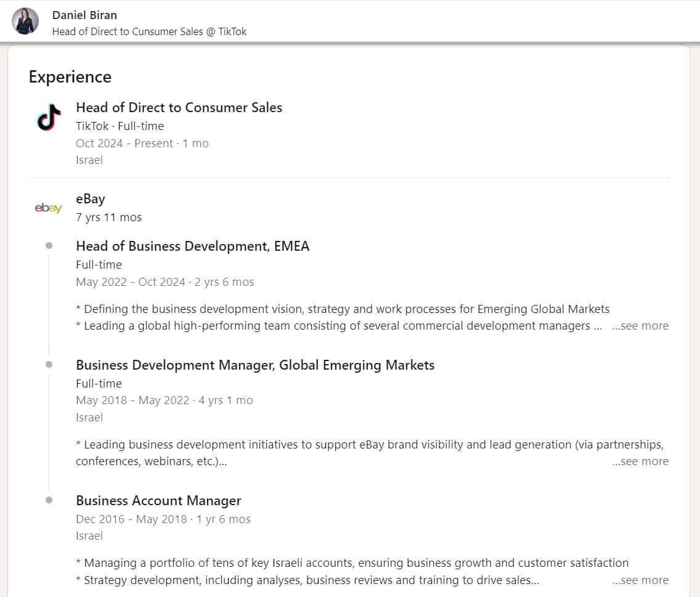Click the eBay tenure text 7 yrs 11 mos
700x597 pixels.
click(108, 217)
